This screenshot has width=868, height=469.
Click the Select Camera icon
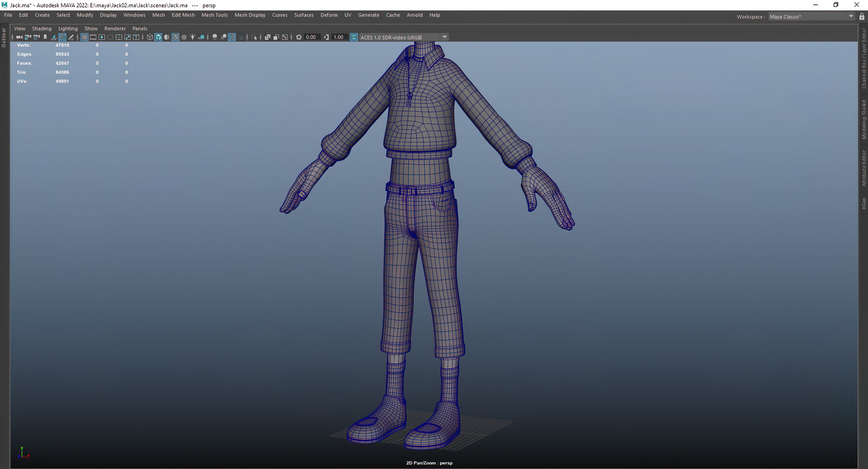[x=19, y=37]
